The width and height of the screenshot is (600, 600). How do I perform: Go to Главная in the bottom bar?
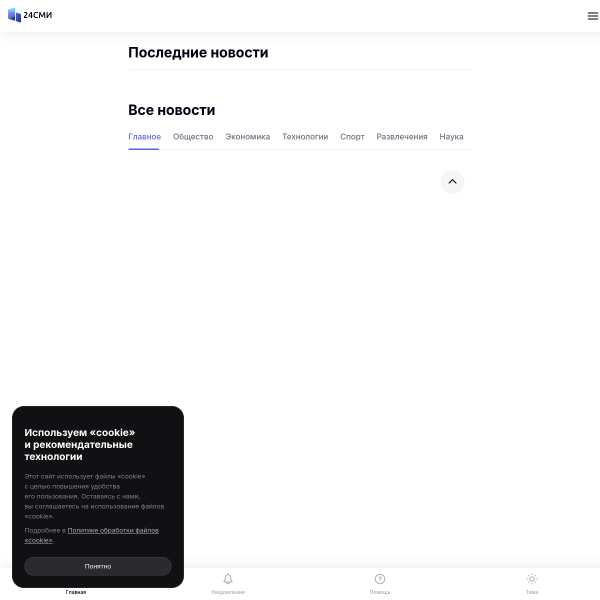(76, 592)
